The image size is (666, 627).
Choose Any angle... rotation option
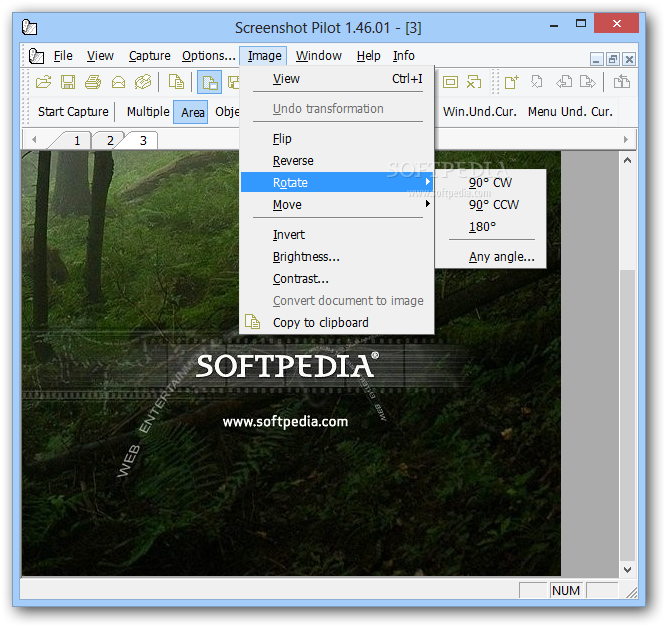491,257
